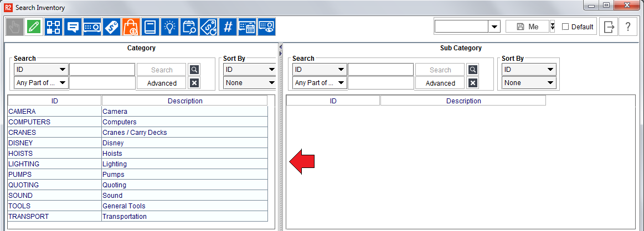Click the Sub Category Advanced button
644x231 pixels.
click(x=440, y=83)
